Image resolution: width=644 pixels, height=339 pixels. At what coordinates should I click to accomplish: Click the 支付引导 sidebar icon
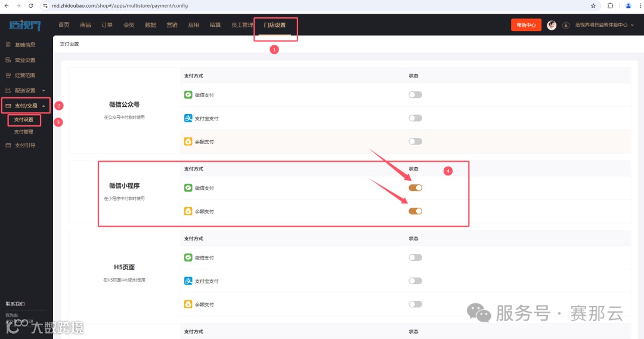[x=8, y=145]
